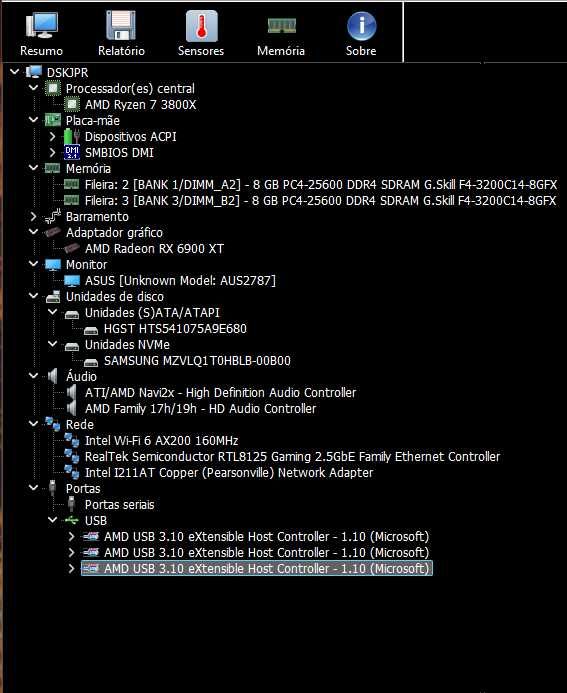This screenshot has width=567, height=693.
Task: Click the Dispositivos ACPI battery icon
Action: click(72, 137)
